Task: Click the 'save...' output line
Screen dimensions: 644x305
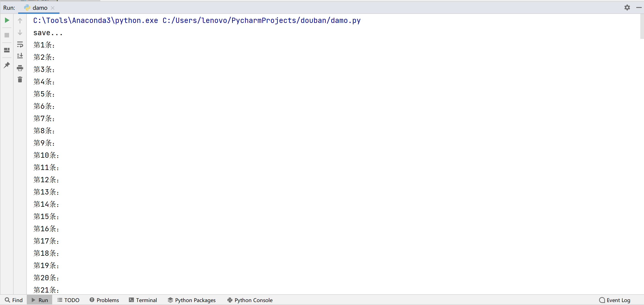Action: tap(48, 33)
